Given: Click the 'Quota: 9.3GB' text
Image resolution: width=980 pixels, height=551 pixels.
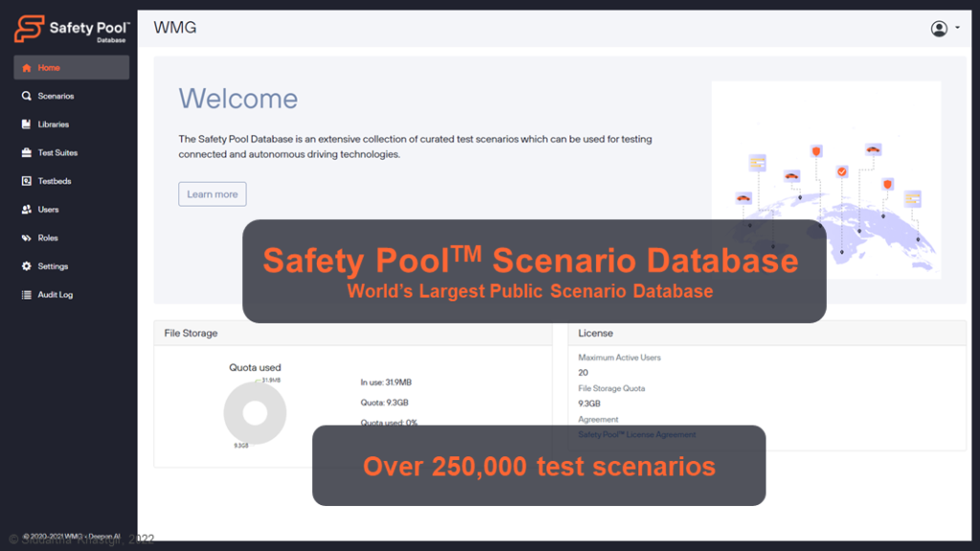Looking at the screenshot, I should tap(385, 403).
